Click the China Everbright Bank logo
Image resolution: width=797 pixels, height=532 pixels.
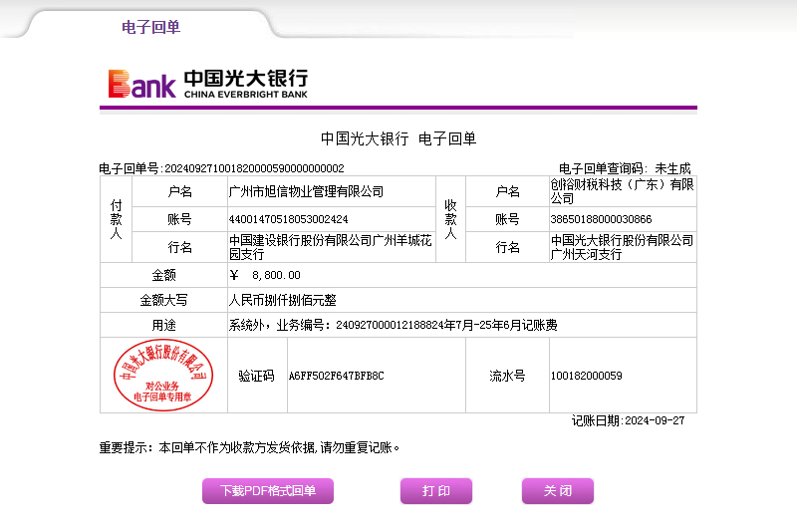coord(208,84)
